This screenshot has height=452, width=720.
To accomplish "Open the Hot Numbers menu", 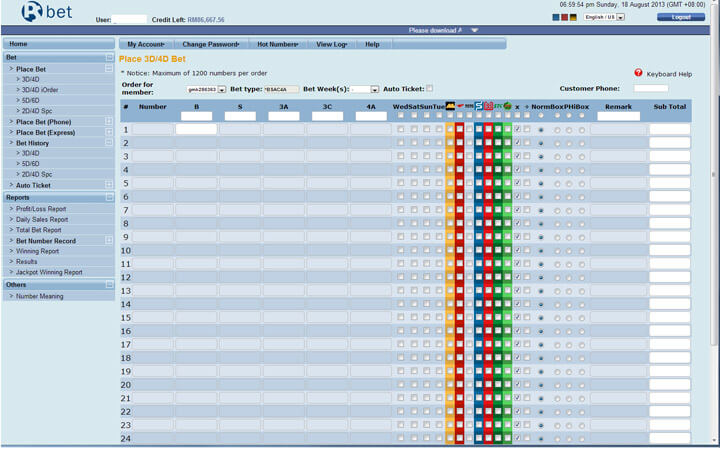I will tap(277, 44).
